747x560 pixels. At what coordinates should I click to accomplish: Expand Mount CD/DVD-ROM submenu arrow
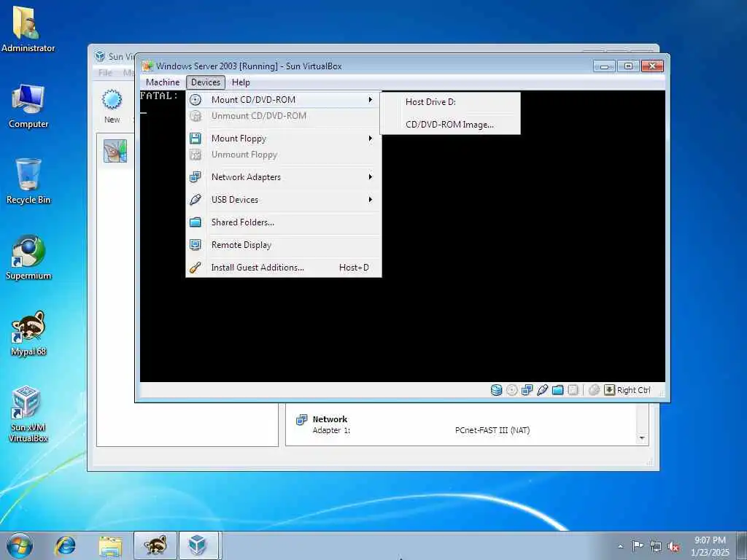pos(370,99)
